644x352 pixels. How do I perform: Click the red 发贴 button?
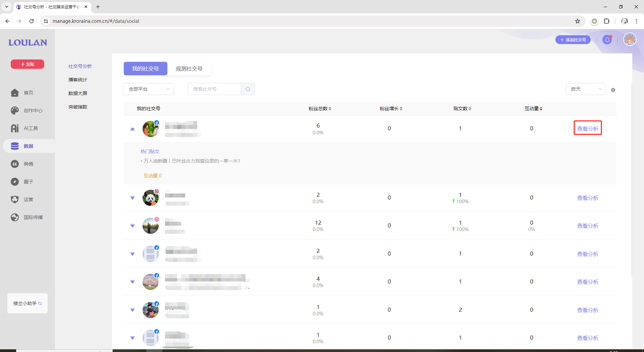(28, 64)
